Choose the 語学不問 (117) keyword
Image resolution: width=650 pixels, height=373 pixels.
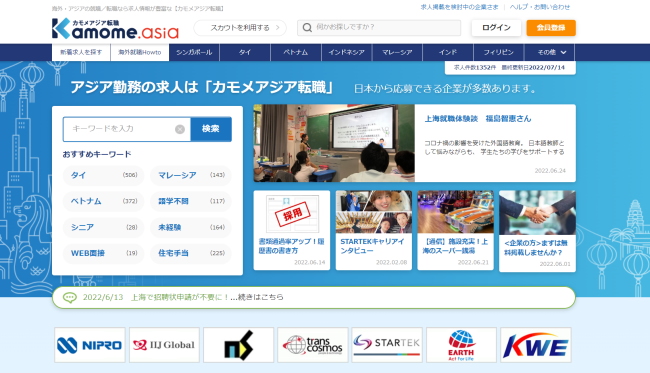tap(191, 201)
